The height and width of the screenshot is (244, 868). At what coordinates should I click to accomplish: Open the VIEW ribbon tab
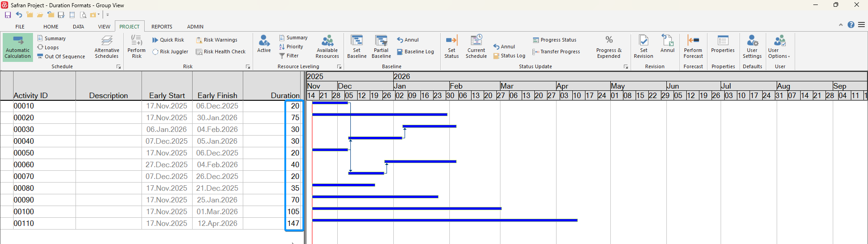(x=104, y=27)
